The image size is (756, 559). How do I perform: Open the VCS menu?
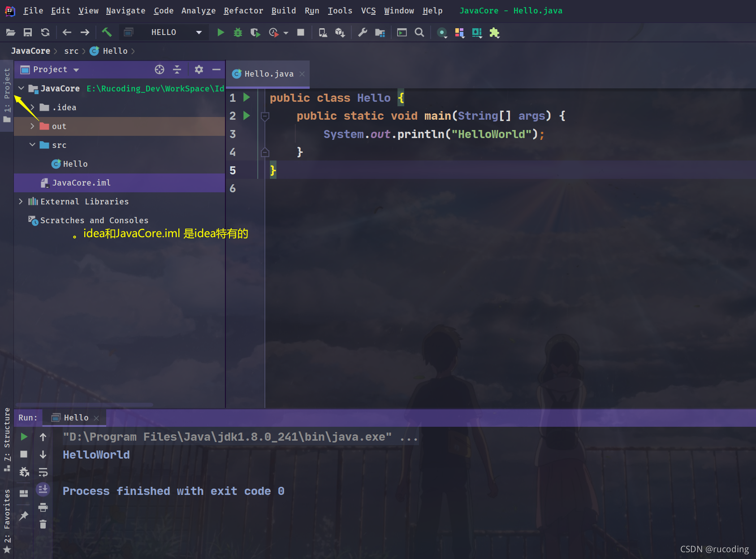tap(368, 10)
